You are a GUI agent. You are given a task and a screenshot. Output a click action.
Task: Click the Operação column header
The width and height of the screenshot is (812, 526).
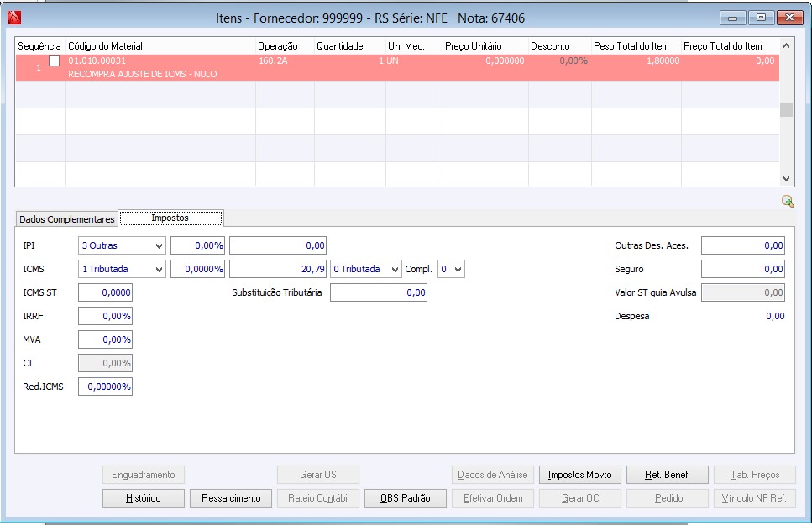point(285,46)
